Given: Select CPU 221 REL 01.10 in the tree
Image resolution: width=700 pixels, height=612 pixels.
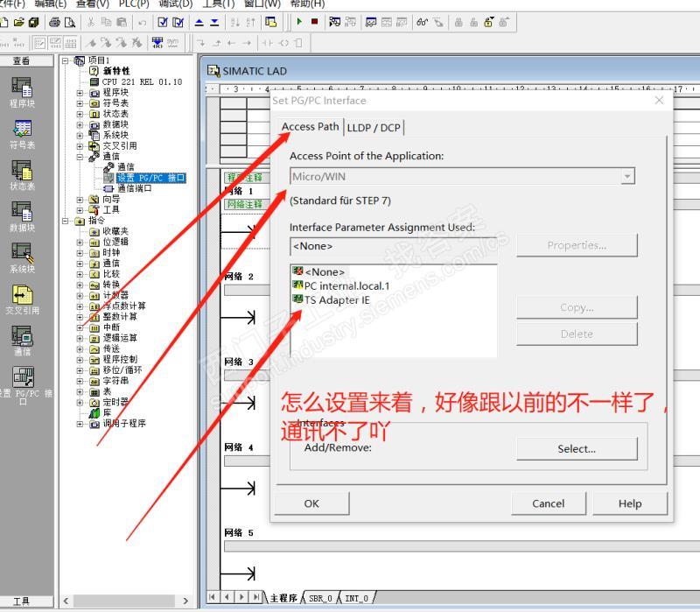Looking at the screenshot, I should (142, 82).
